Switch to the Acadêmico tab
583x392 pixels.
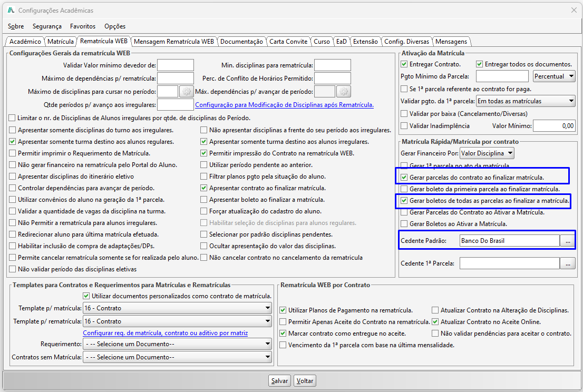click(x=25, y=42)
